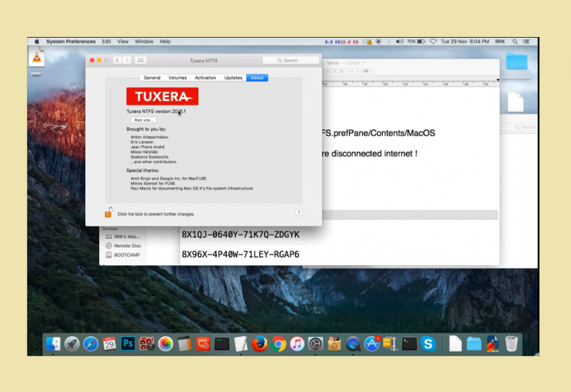571x392 pixels.
Task: Open the RRK user menu
Action: pyautogui.click(x=500, y=41)
